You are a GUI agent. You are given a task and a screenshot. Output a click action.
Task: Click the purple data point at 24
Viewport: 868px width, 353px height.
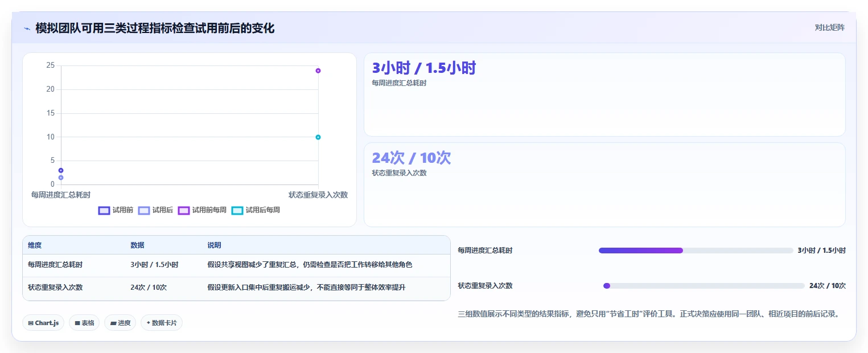[318, 71]
